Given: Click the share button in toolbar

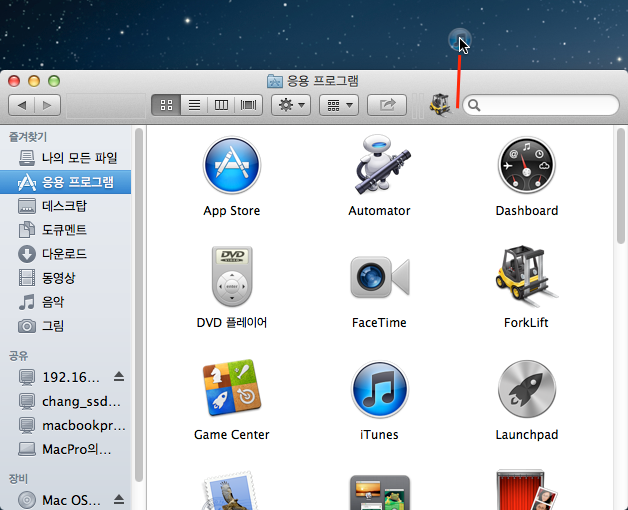Looking at the screenshot, I should pyautogui.click(x=387, y=105).
